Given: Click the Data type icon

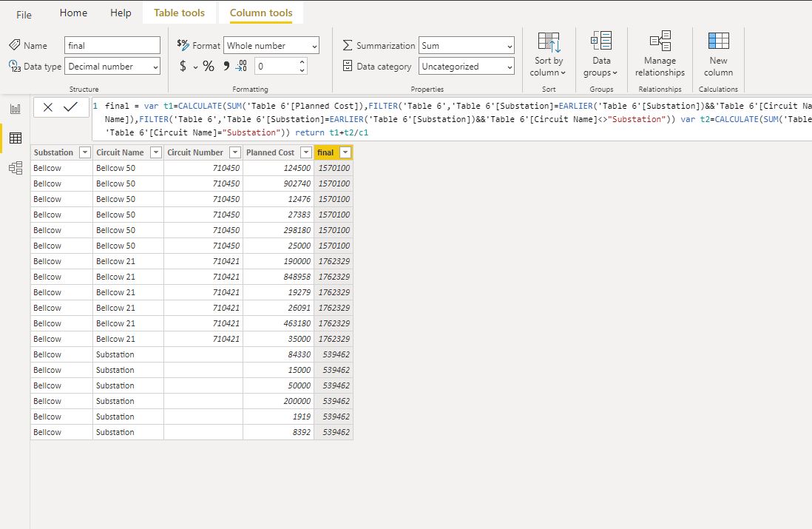Looking at the screenshot, I should coord(15,66).
